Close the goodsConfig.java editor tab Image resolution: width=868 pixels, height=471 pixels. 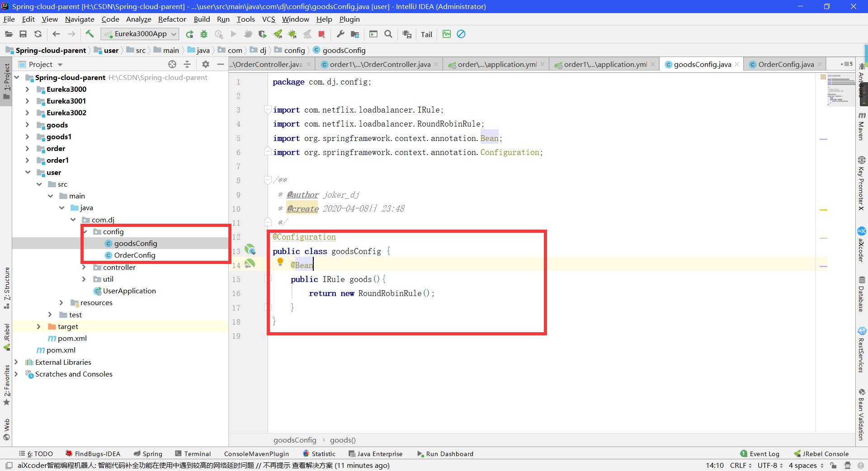pos(737,64)
